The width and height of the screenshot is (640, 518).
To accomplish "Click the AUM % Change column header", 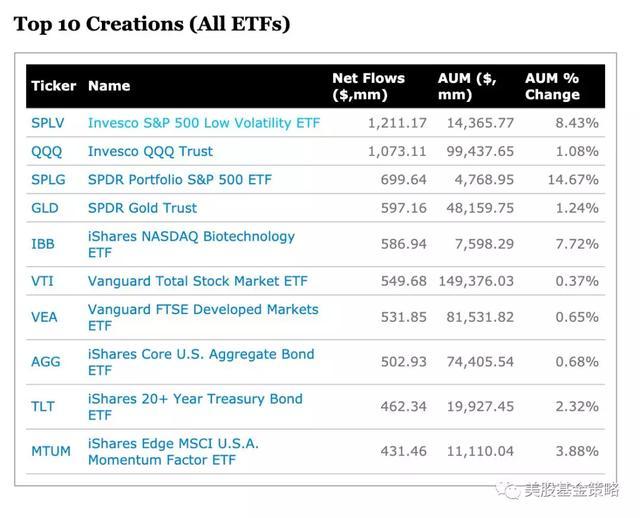I will coord(552,86).
